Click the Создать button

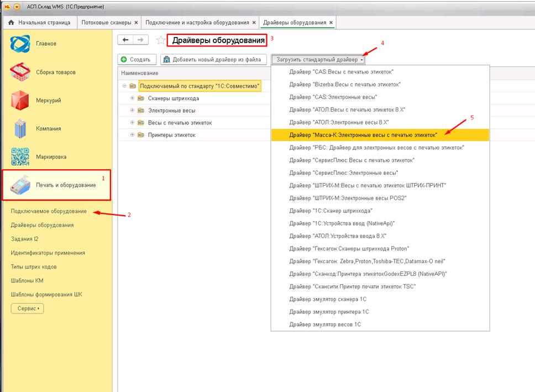[137, 59]
